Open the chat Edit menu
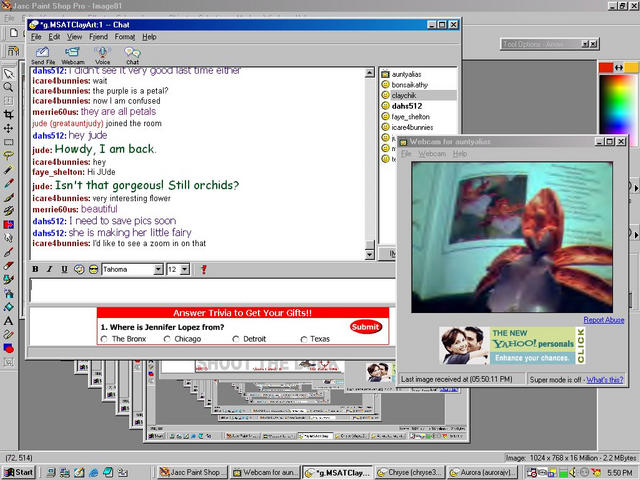 pos(54,37)
